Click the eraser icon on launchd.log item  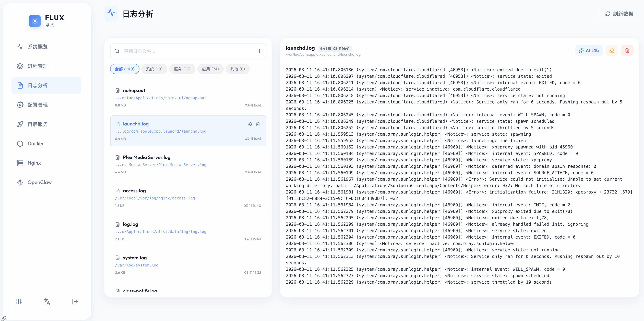[250, 124]
